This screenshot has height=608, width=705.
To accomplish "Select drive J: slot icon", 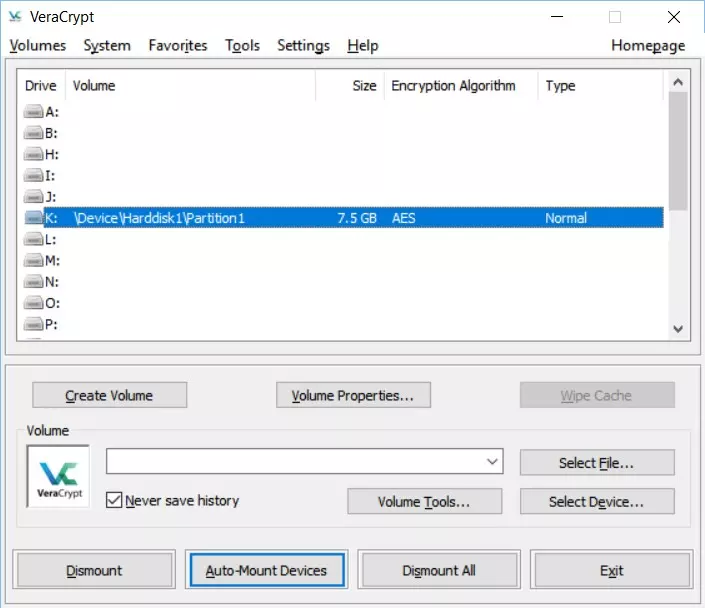I will click(33, 197).
